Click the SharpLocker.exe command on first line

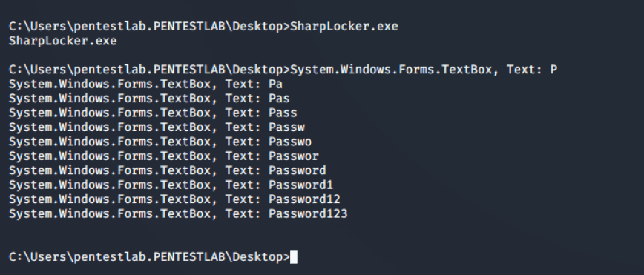point(344,27)
